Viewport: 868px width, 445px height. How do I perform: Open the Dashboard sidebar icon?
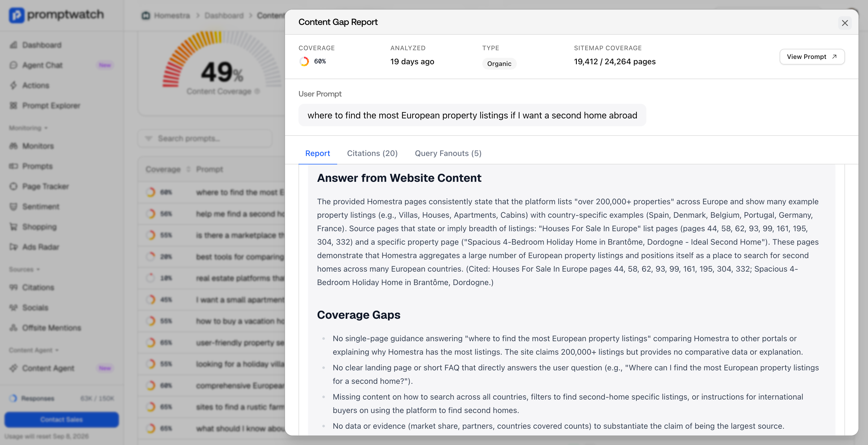coord(13,45)
